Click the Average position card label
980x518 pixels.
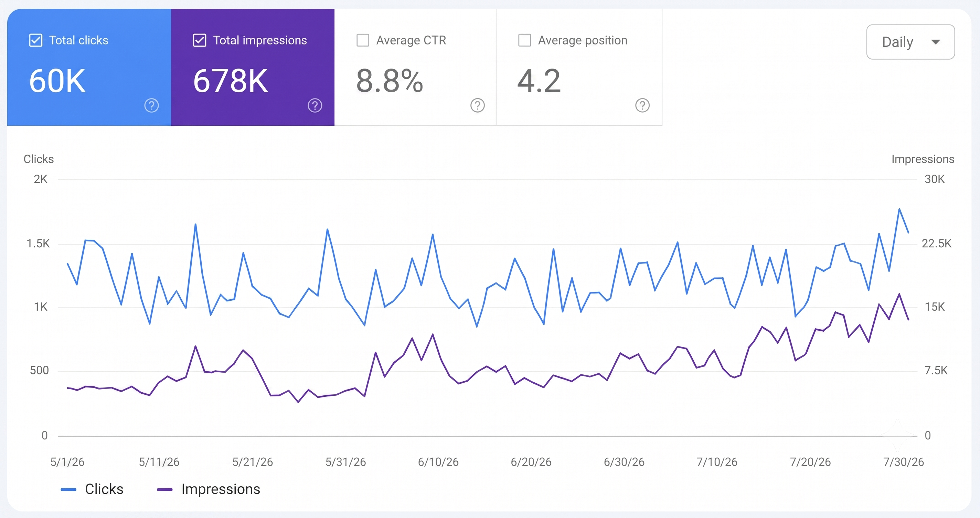[583, 40]
